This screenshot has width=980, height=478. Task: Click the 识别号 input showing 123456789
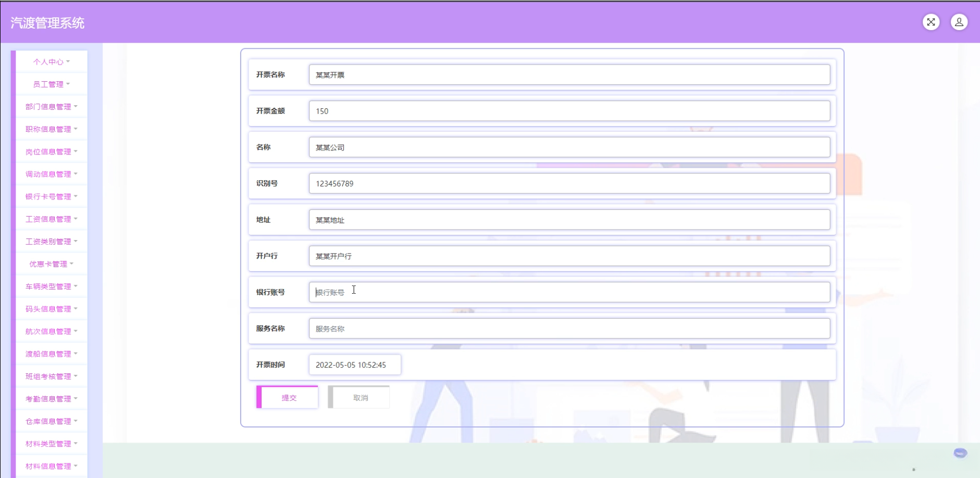click(569, 183)
